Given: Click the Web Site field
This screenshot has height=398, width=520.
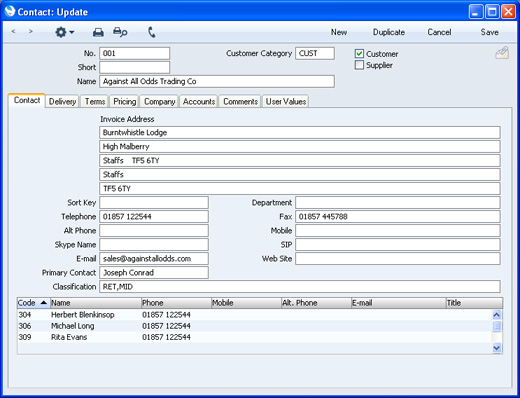Looking at the screenshot, I should pyautogui.click(x=398, y=258).
